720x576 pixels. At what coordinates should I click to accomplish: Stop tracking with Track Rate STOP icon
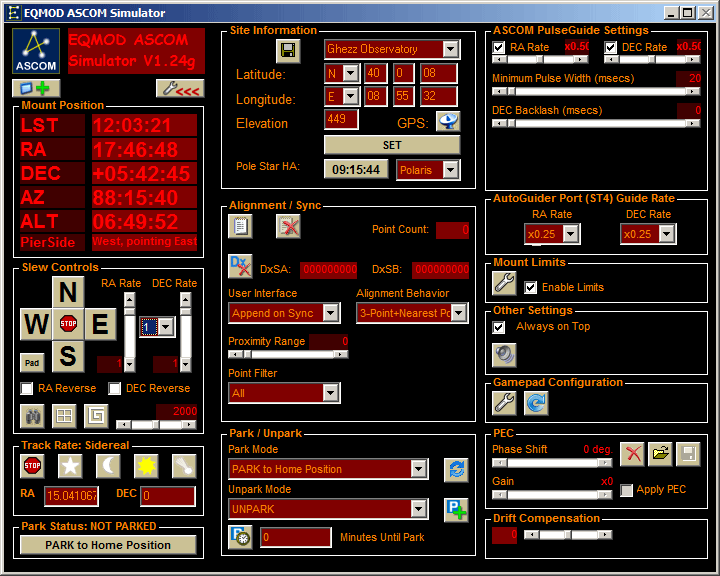pyautogui.click(x=32, y=466)
